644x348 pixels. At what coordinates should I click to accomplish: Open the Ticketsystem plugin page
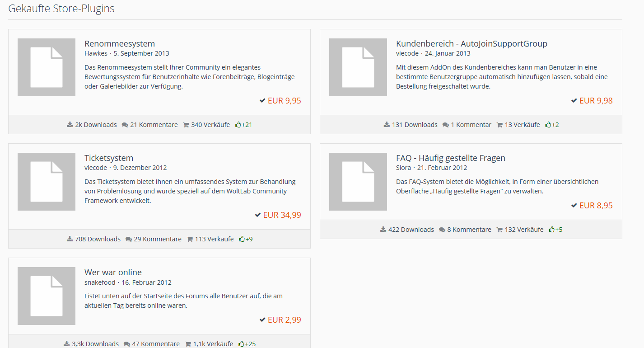click(109, 158)
